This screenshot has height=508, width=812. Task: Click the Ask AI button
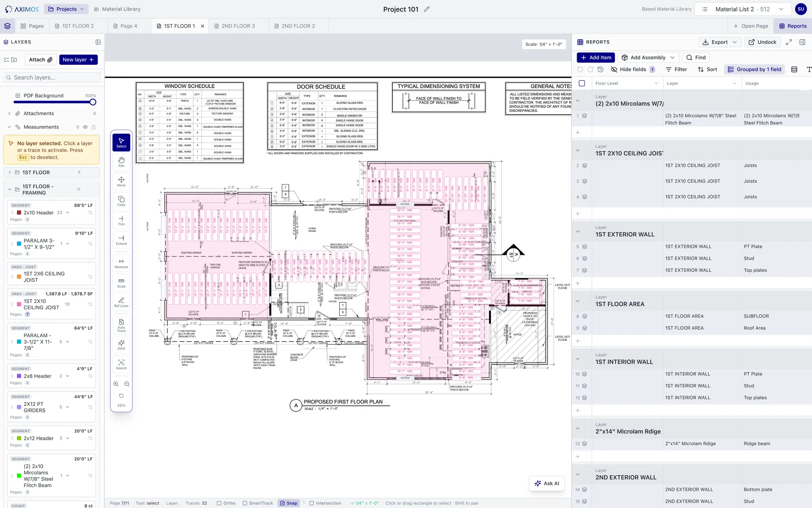click(547, 483)
